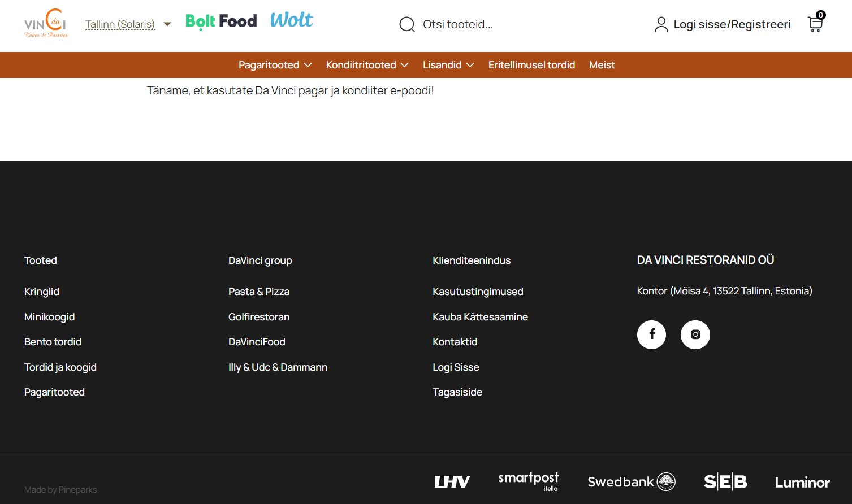Click the Tooted footer heading
852x504 pixels.
[x=41, y=260]
